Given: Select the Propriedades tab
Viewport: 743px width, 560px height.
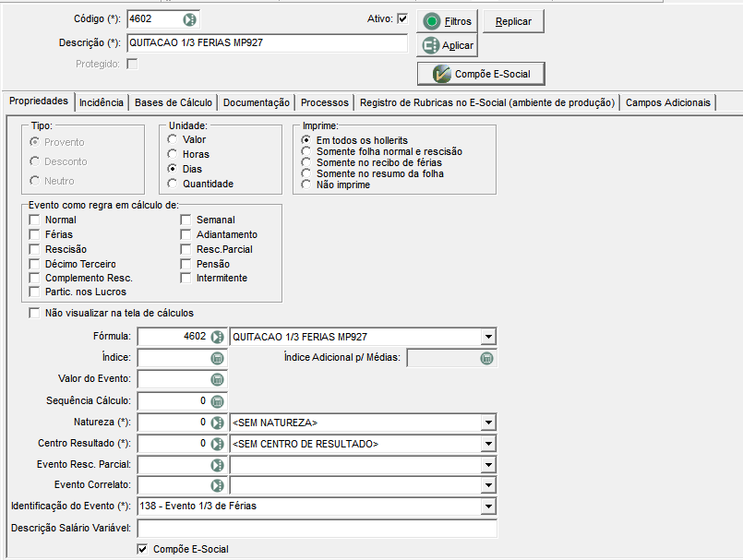Looking at the screenshot, I should click(39, 101).
